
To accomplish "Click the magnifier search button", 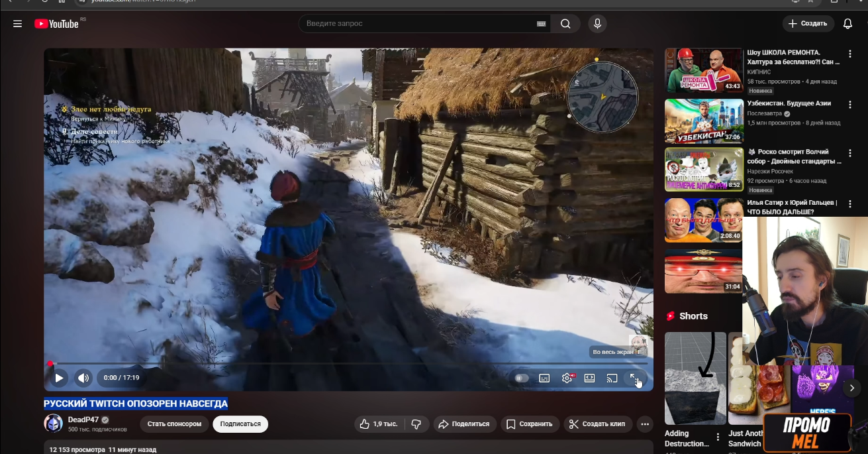I will coord(565,24).
